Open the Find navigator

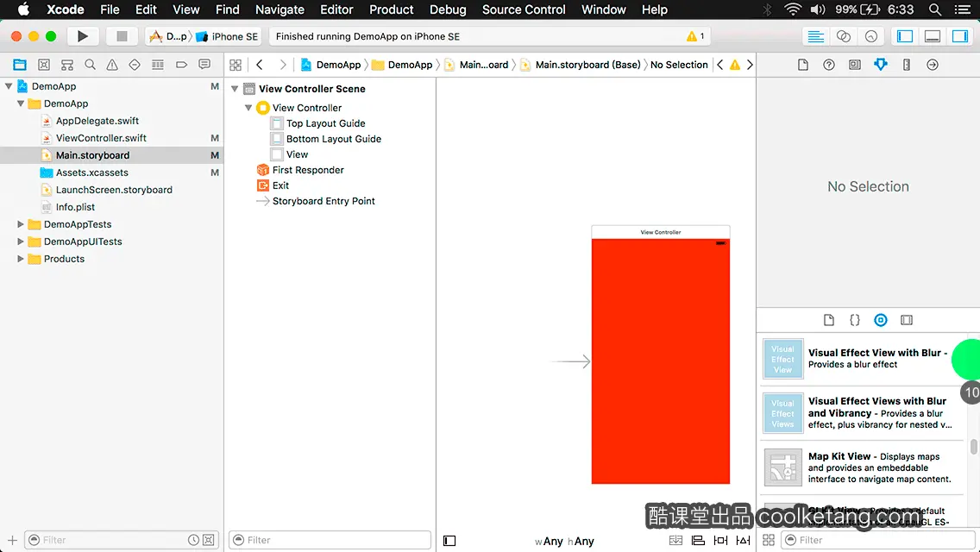click(90, 65)
